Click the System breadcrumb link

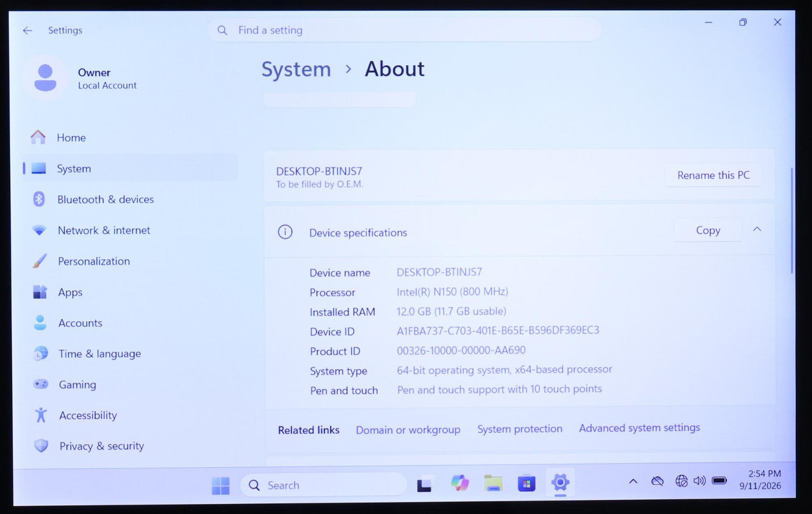point(296,70)
